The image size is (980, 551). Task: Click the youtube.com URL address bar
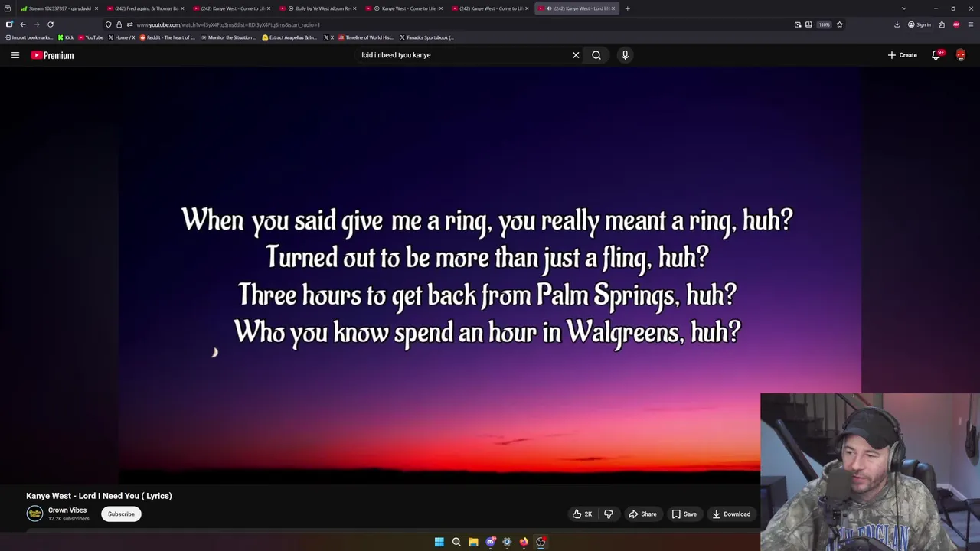459,24
